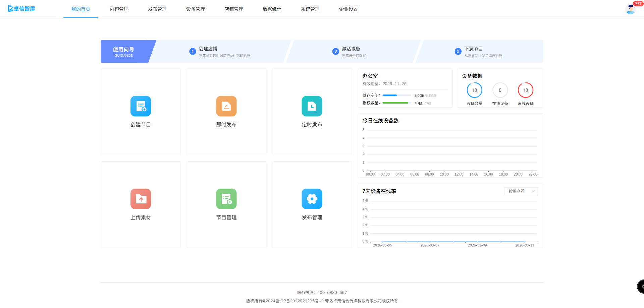Click the 上传素材 label
Viewport: 644px width, 308px height.
[x=141, y=217]
